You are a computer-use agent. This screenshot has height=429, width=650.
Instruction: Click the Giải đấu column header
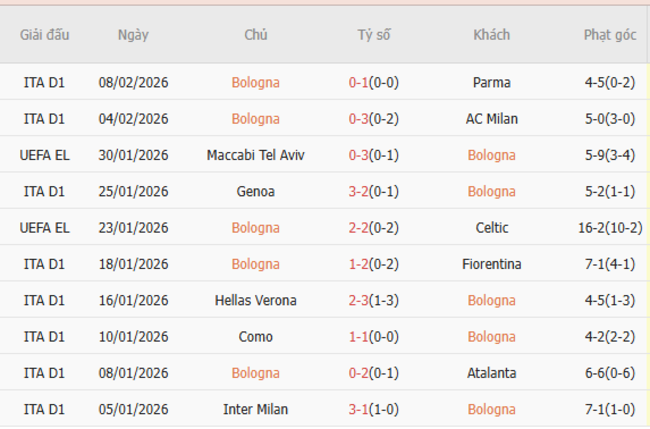point(44,35)
